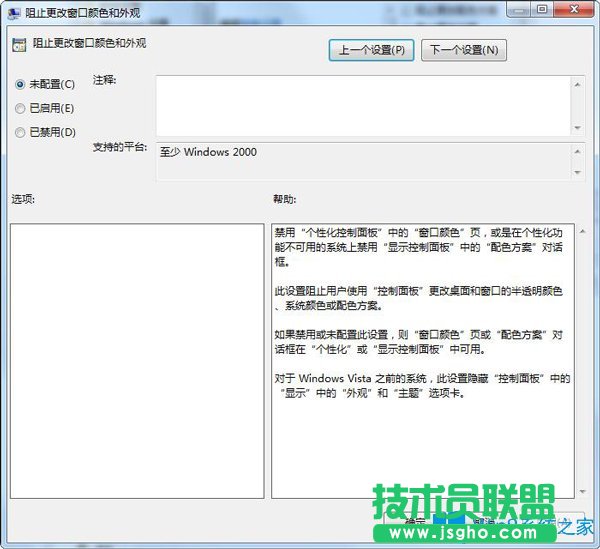Image resolution: width=600 pixels, height=549 pixels.
Task: Click the 帮助: label
Action: click(x=284, y=199)
